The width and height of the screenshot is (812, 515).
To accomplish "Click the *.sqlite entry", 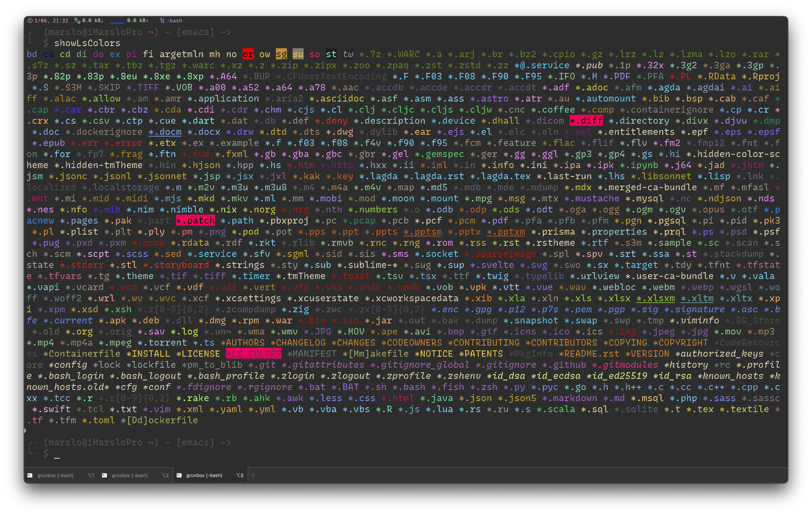I will coord(636,409).
